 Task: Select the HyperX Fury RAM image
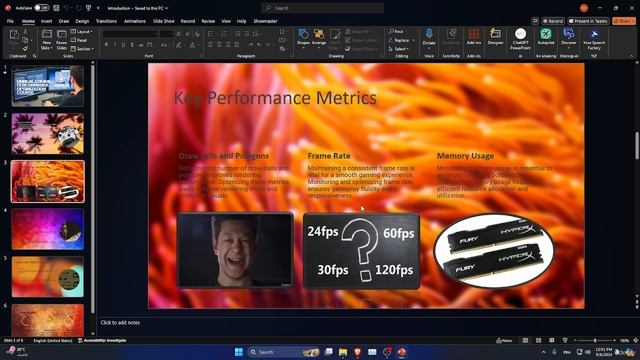[494, 250]
